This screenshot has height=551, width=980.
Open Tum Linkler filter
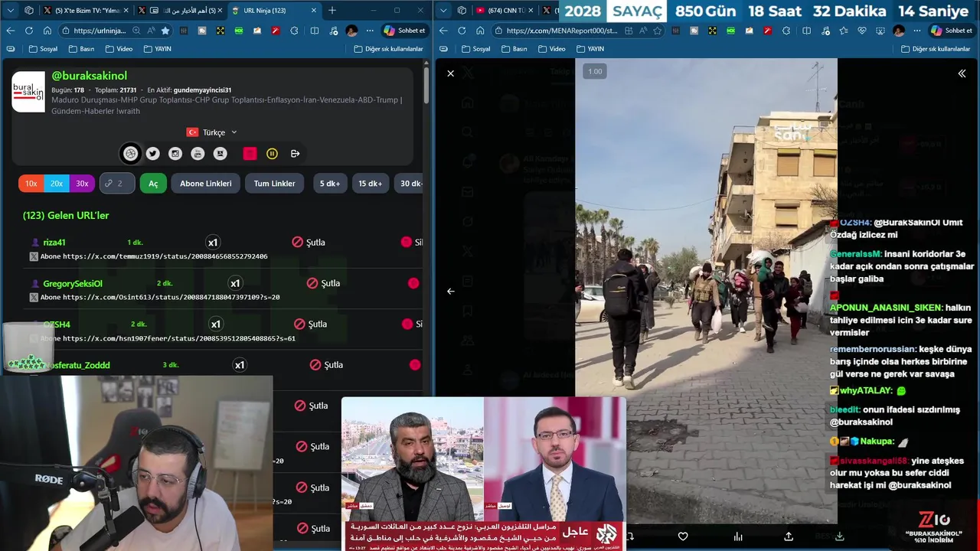274,184
